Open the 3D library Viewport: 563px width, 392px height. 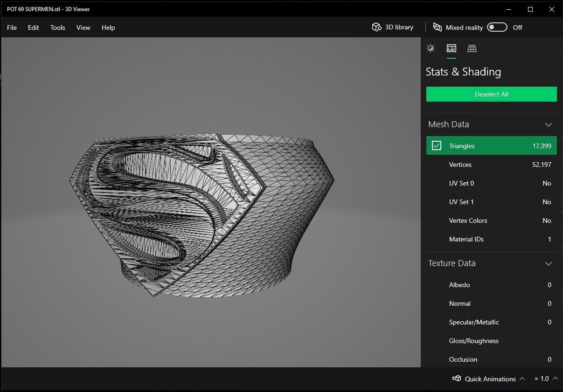393,27
